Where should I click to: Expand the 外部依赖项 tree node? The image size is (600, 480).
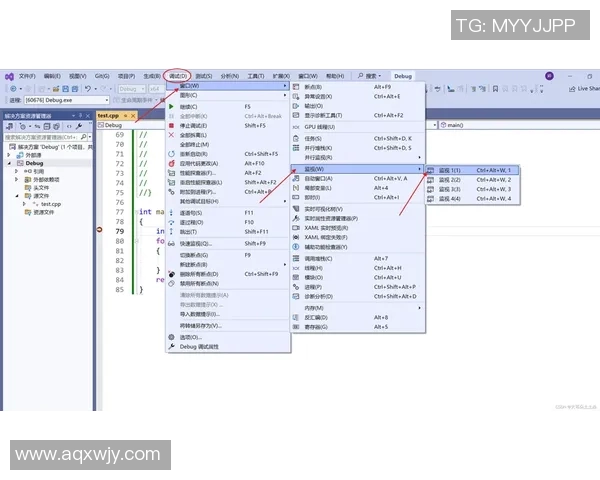click(17, 179)
